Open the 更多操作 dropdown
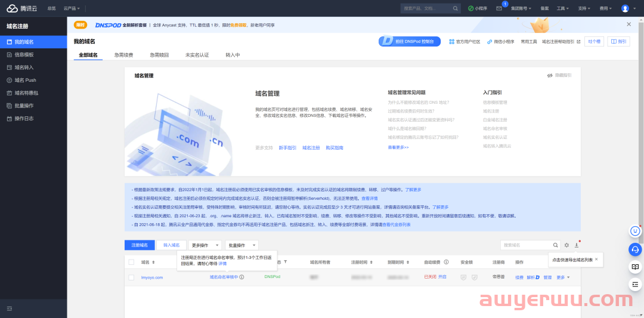 pyautogui.click(x=205, y=245)
